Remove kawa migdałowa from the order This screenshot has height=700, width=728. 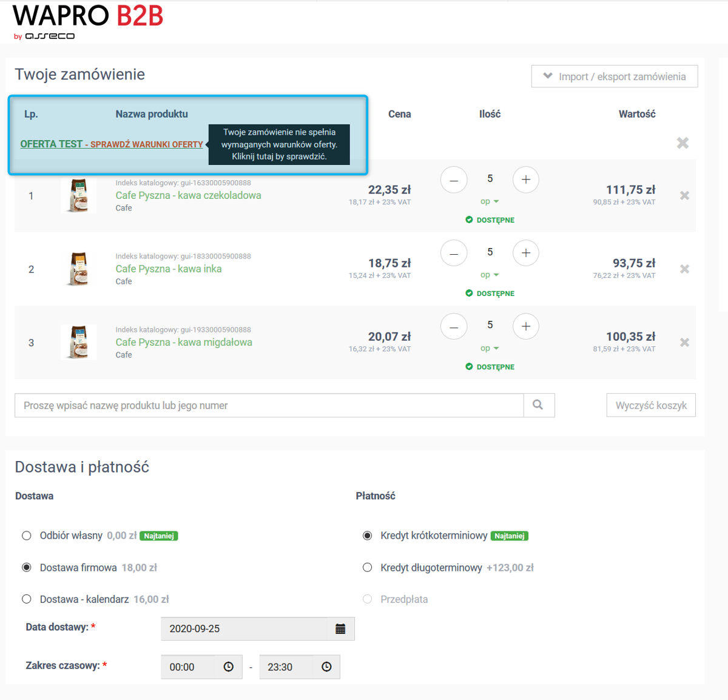pos(684,342)
